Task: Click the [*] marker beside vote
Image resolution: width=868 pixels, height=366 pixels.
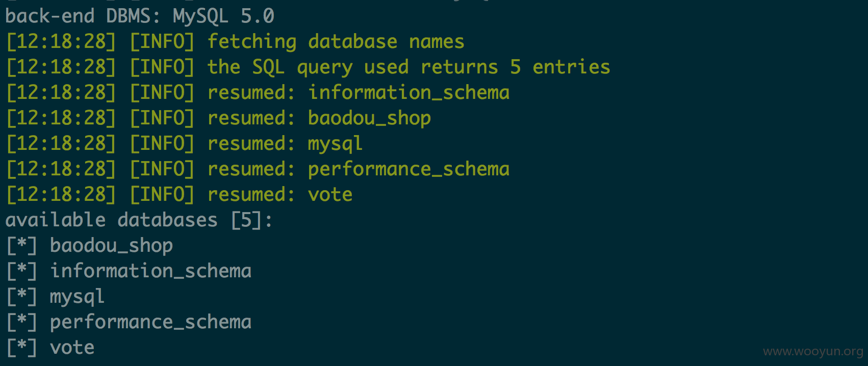Action: click(x=22, y=348)
